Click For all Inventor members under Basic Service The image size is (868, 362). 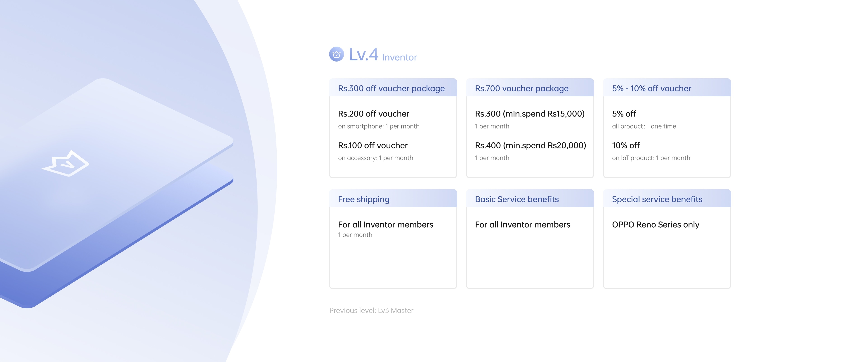(522, 225)
